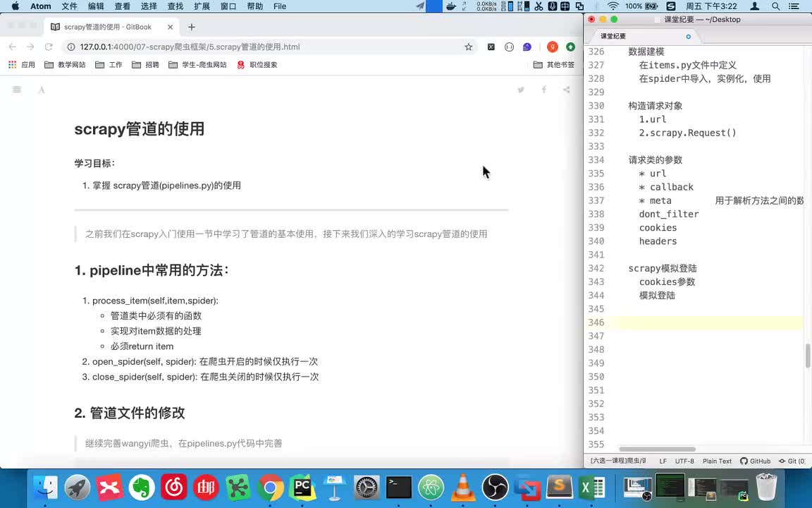
Task: Open the 招聘 bookmark folder
Action: tap(145, 65)
